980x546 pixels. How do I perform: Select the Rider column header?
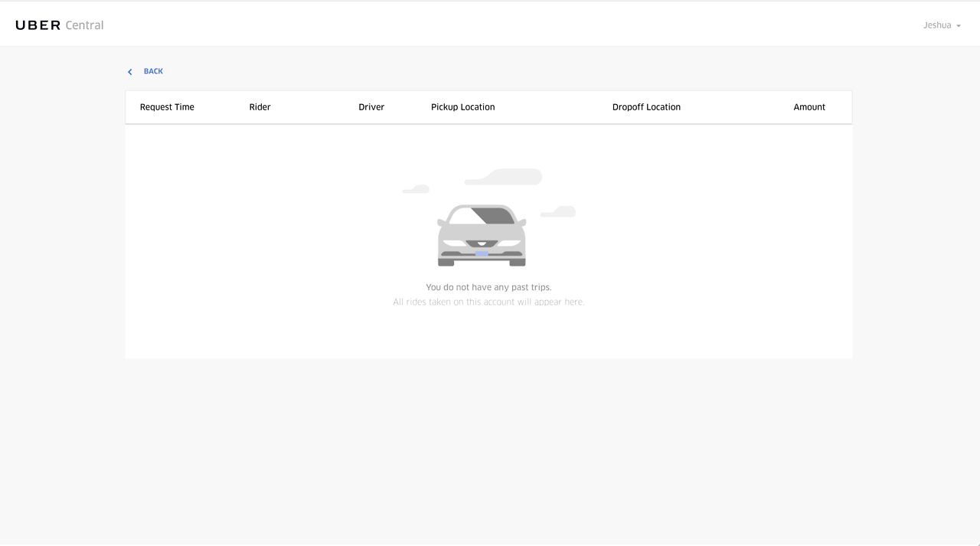pyautogui.click(x=260, y=107)
